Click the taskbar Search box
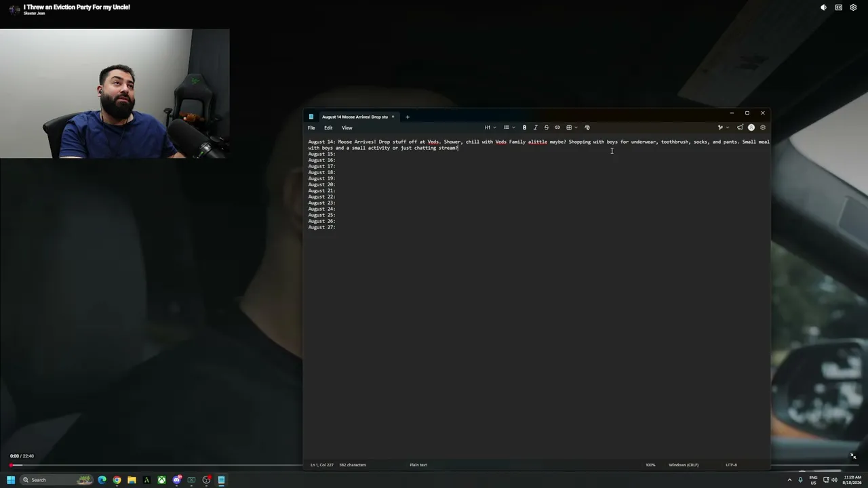 pyautogui.click(x=56, y=480)
